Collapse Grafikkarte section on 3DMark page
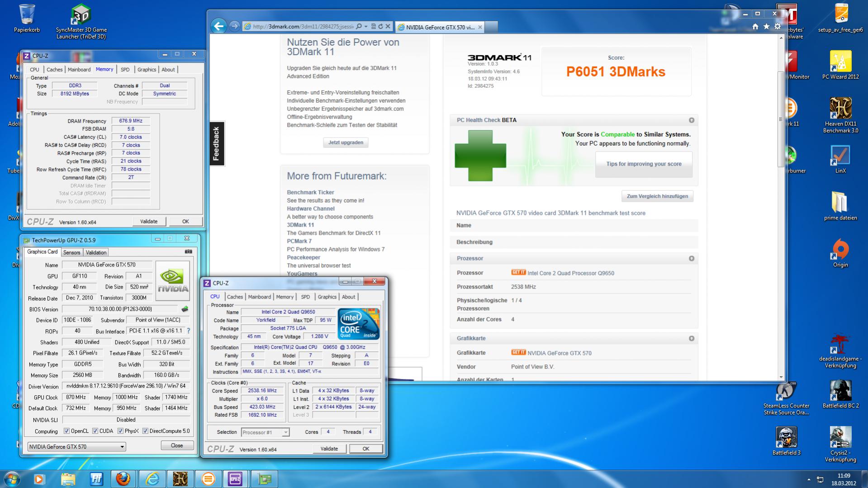The image size is (868, 488). pyautogui.click(x=691, y=338)
